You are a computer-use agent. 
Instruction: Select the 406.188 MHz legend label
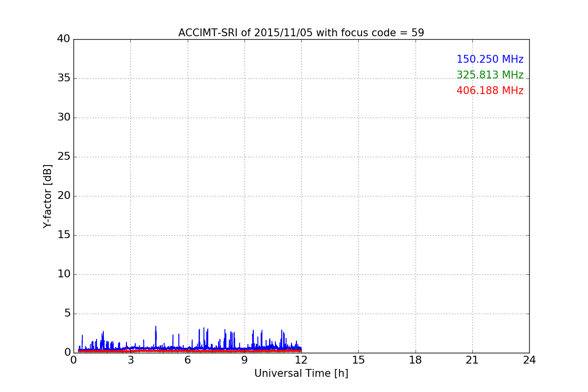490,91
